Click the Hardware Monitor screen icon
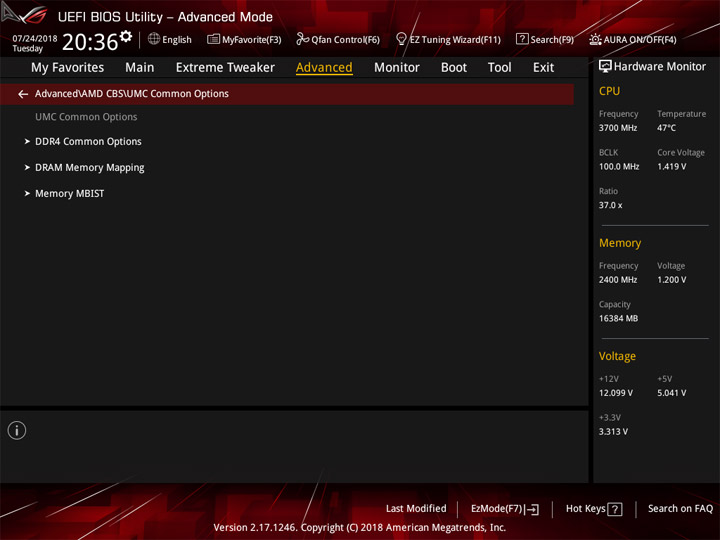Image resolution: width=720 pixels, height=540 pixels. click(605, 66)
